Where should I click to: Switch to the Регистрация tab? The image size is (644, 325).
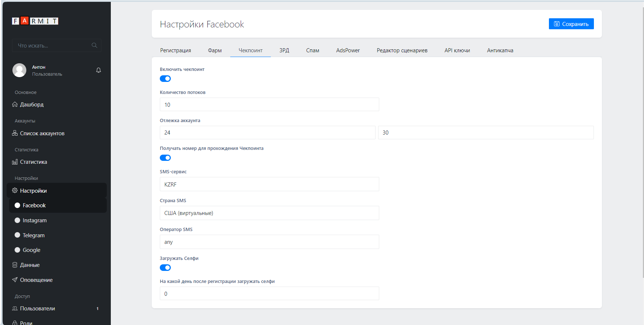pyautogui.click(x=176, y=50)
